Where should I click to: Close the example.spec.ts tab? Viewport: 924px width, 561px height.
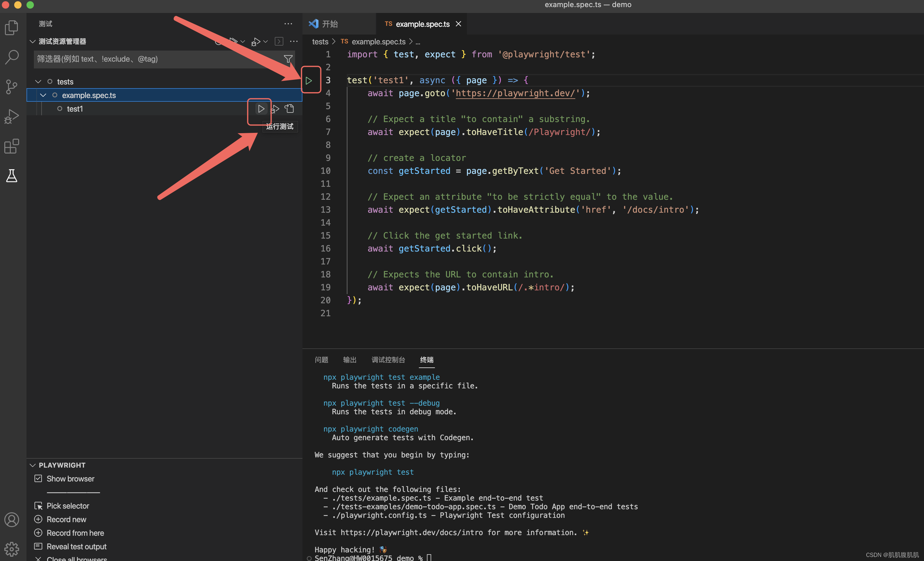tap(458, 24)
